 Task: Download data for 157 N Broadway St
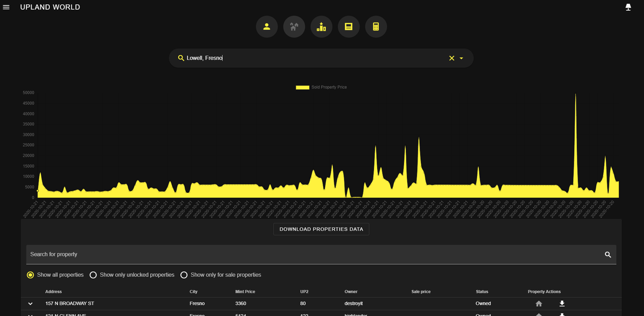[562, 304]
